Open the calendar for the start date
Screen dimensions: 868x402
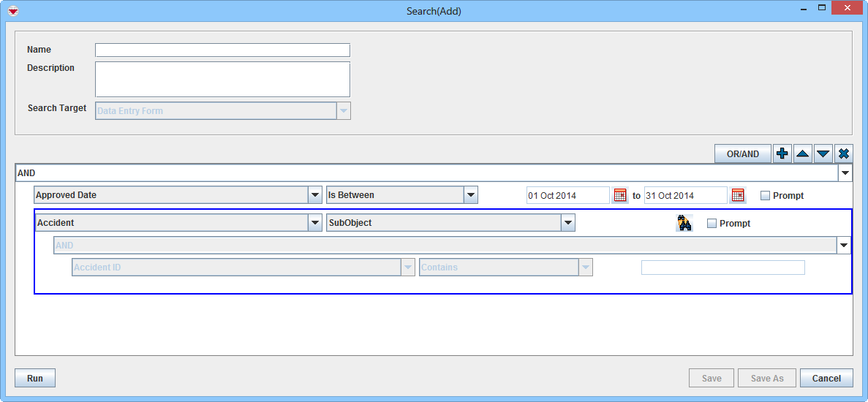pos(620,195)
